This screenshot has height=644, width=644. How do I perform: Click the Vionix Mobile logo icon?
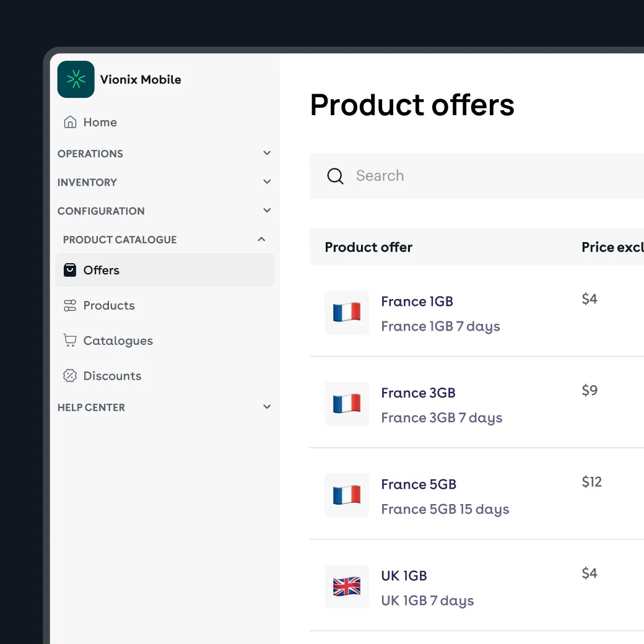click(x=76, y=79)
